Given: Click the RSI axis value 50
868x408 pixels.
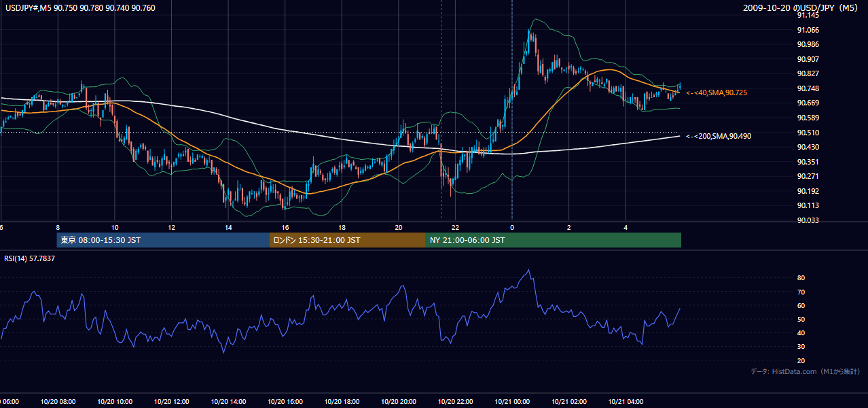Looking at the screenshot, I should (x=801, y=319).
